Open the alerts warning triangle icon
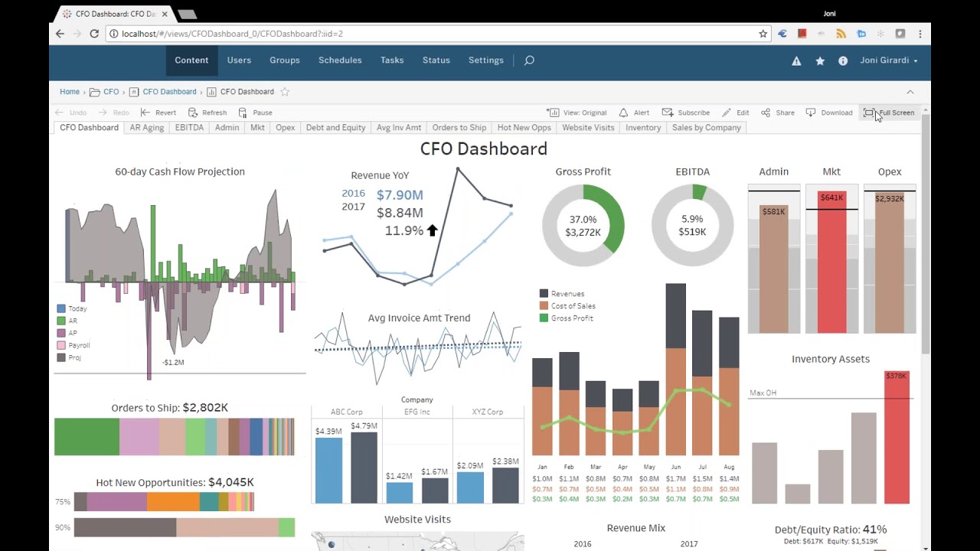This screenshot has height=551, width=980. coord(796,60)
